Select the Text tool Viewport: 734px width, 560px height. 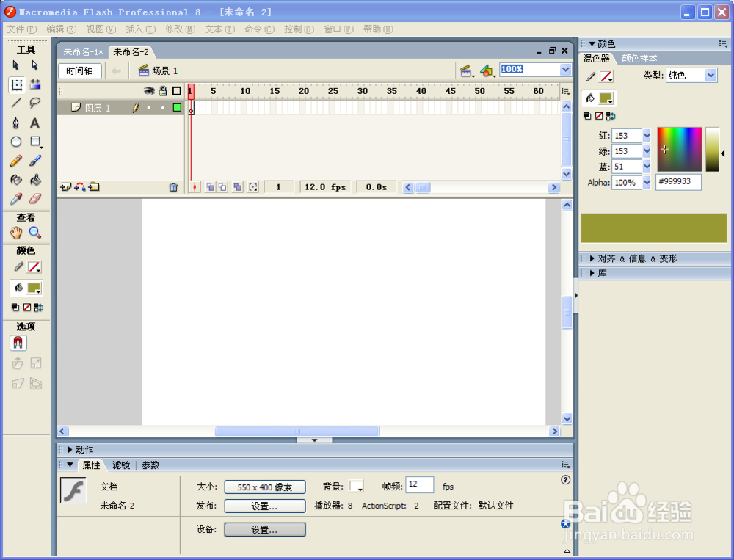point(36,123)
